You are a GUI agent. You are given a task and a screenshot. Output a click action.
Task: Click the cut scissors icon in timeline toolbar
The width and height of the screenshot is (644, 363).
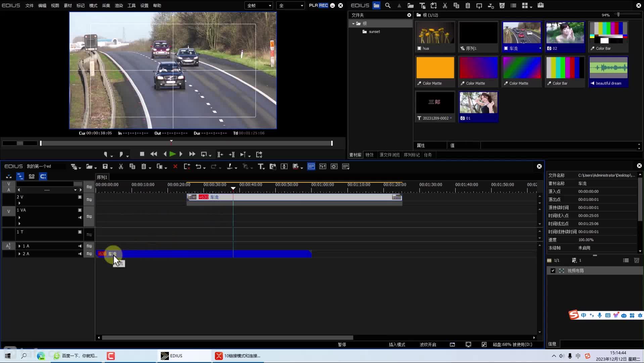point(121,166)
